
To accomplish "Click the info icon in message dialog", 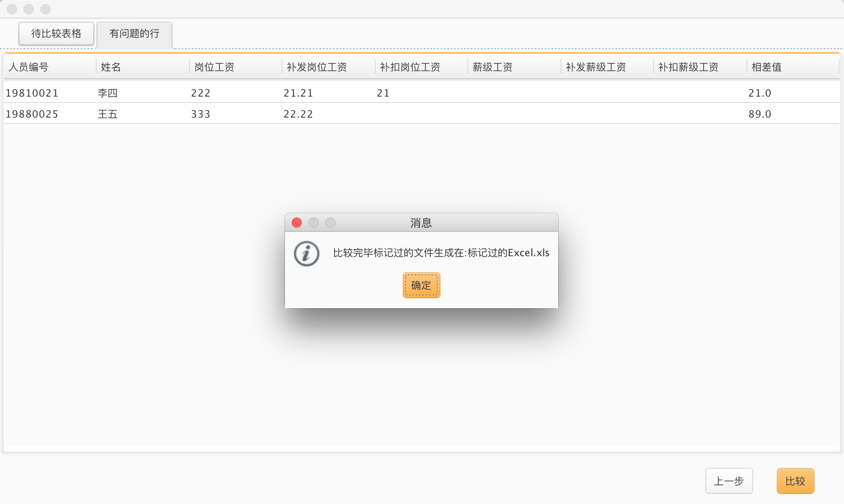I will [x=306, y=253].
